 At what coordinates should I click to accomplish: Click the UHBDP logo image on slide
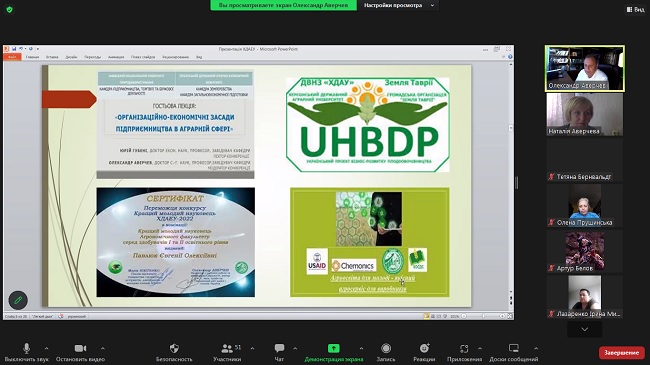pos(368,124)
